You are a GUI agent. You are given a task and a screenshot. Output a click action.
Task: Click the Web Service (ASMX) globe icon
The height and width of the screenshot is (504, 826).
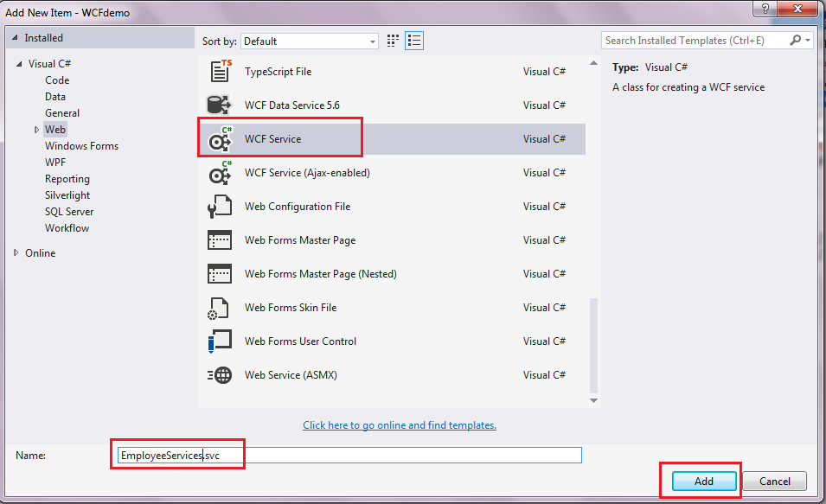click(220, 375)
